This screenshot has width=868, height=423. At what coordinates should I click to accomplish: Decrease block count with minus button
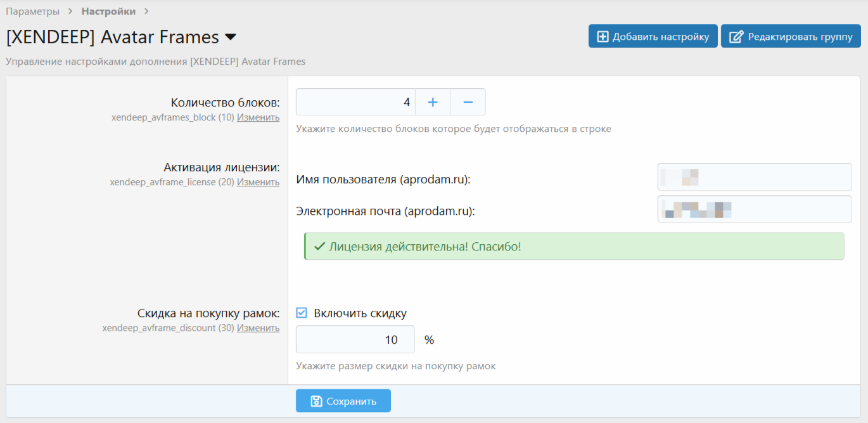click(x=468, y=102)
